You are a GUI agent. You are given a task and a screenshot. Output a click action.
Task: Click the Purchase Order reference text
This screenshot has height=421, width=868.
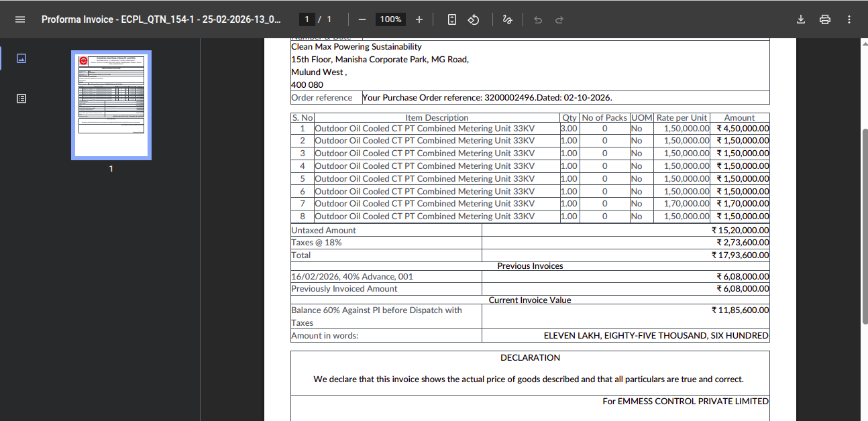pyautogui.click(x=487, y=98)
